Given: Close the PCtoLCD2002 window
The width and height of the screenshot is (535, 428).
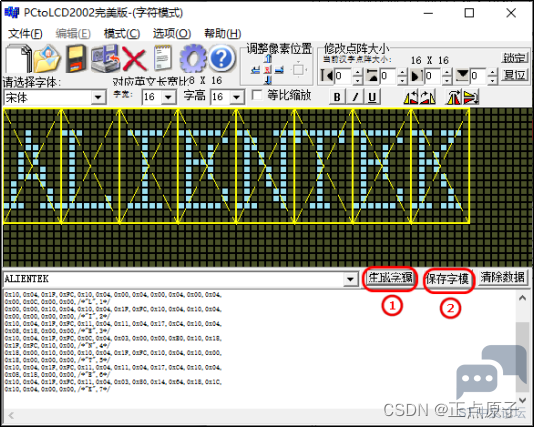Looking at the screenshot, I should [x=511, y=13].
